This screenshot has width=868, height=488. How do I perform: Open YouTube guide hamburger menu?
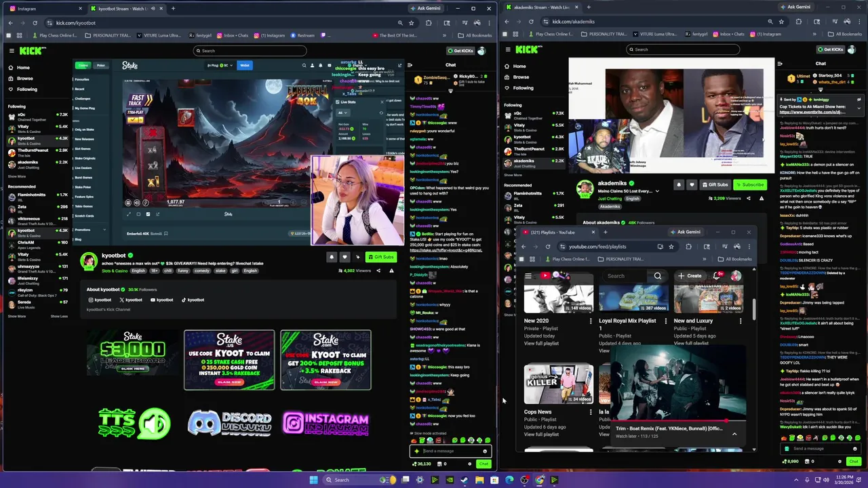(x=528, y=276)
